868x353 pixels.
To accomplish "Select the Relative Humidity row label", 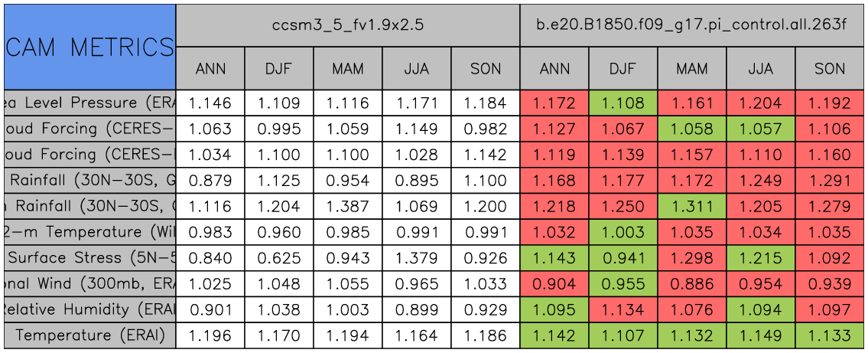I will 89,309.
